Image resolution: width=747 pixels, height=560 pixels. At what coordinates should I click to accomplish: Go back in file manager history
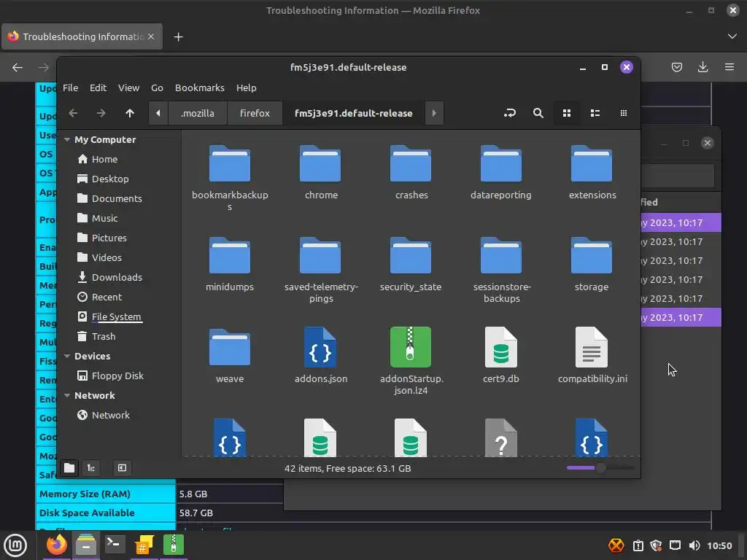point(73,113)
